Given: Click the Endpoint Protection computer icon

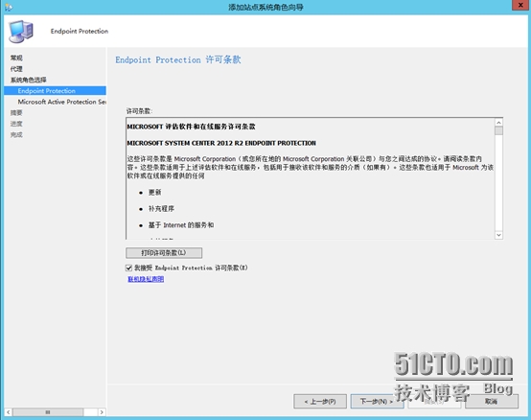Looking at the screenshot, I should pyautogui.click(x=21, y=32).
